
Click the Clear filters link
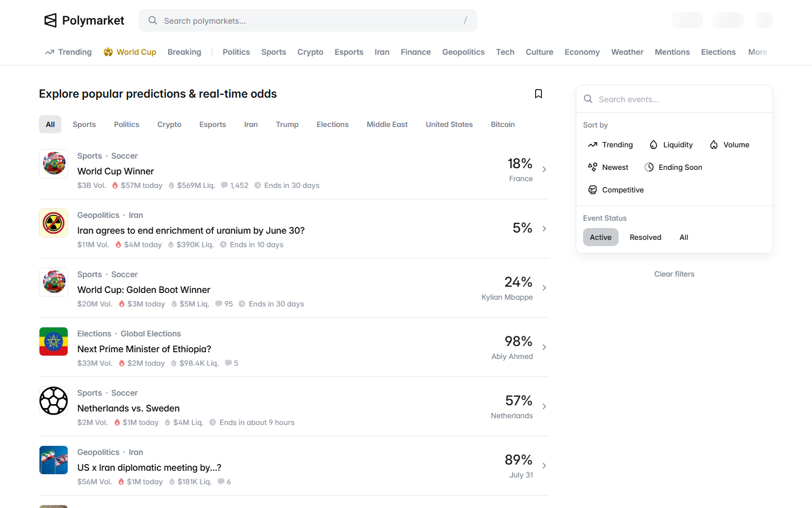[x=674, y=274]
